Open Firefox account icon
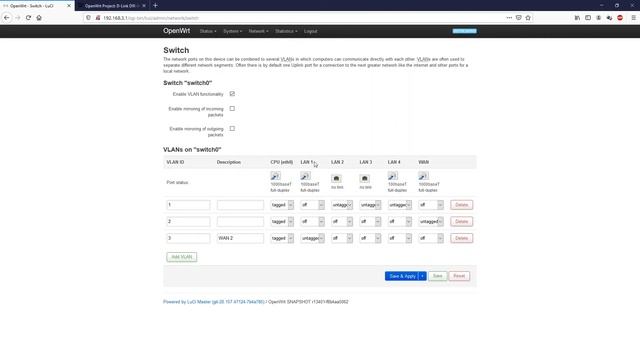This screenshot has height=360, width=640. click(x=598, y=18)
